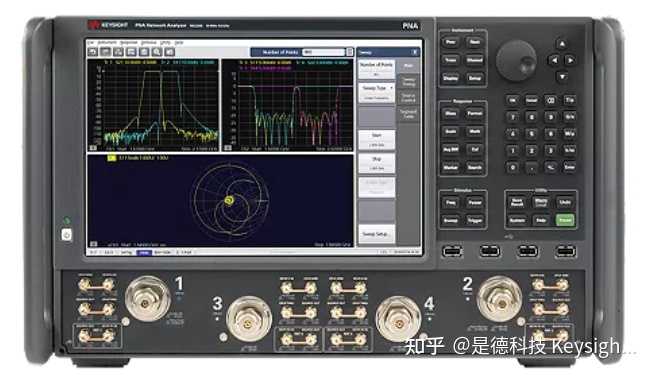
Task: Push the Freq hardkey in Stimulus group
Action: coord(450,203)
